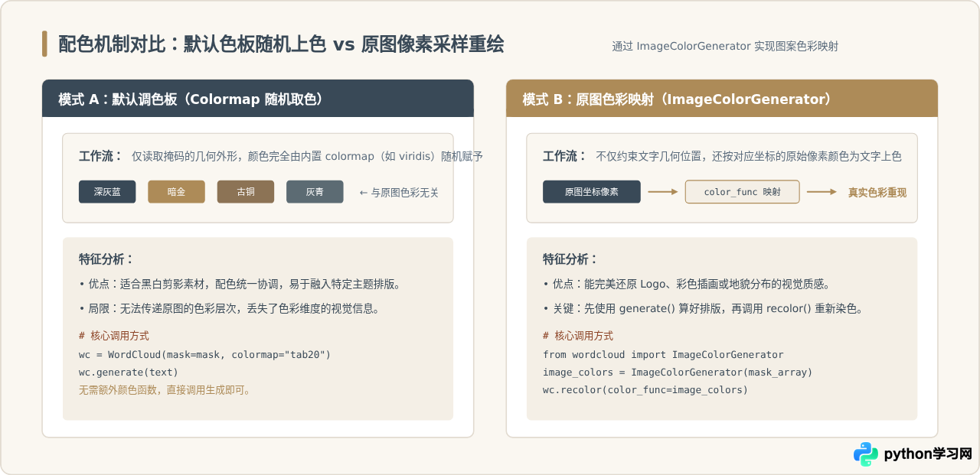Click the note ← 与原图色彩无关

click(399, 193)
